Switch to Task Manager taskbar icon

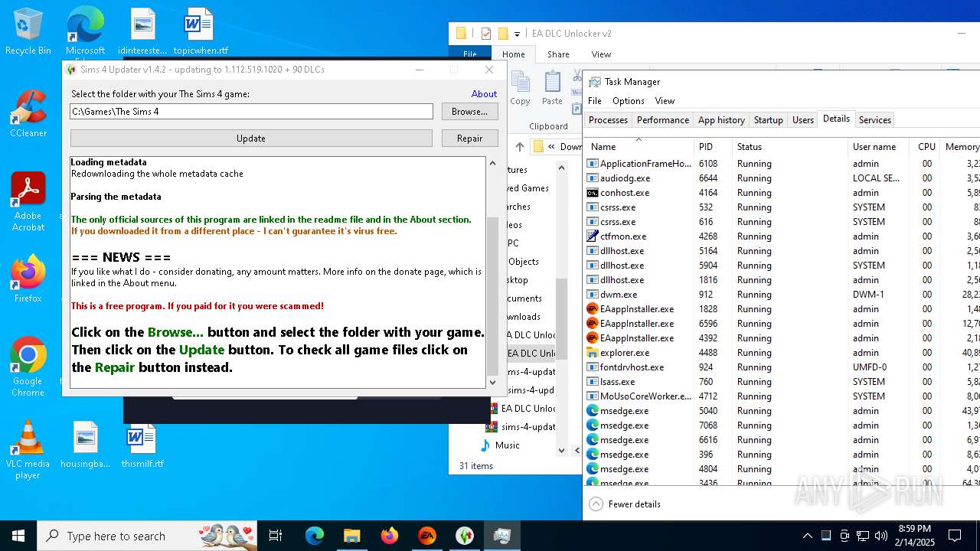[x=502, y=536]
